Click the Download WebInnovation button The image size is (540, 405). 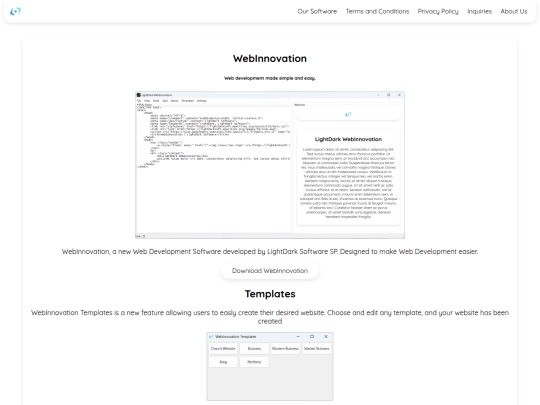[270, 271]
